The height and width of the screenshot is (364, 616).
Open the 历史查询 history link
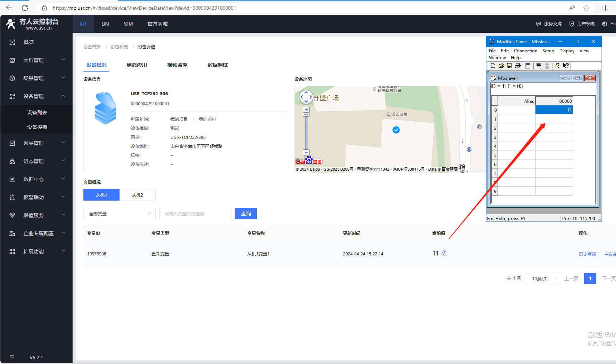tap(587, 254)
